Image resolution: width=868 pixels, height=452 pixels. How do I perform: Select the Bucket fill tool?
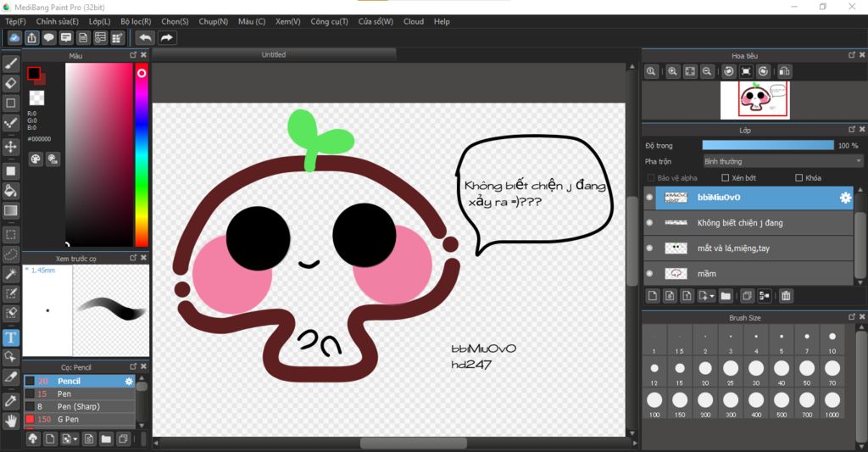point(10,191)
